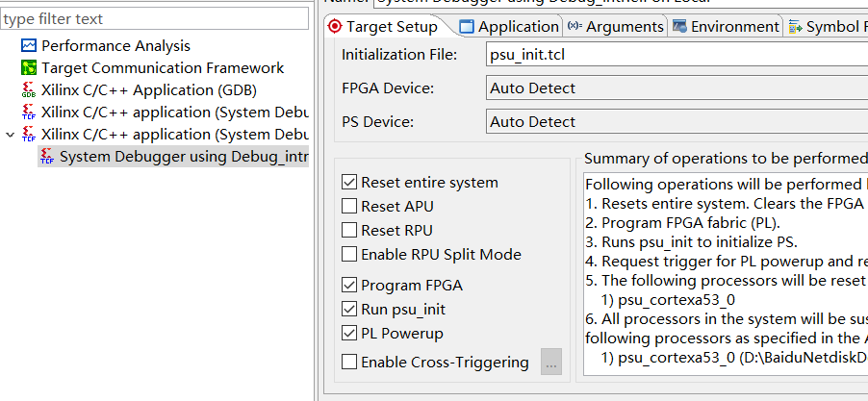Enable the Reset APU checkbox
This screenshot has height=401, width=868.
click(x=349, y=207)
